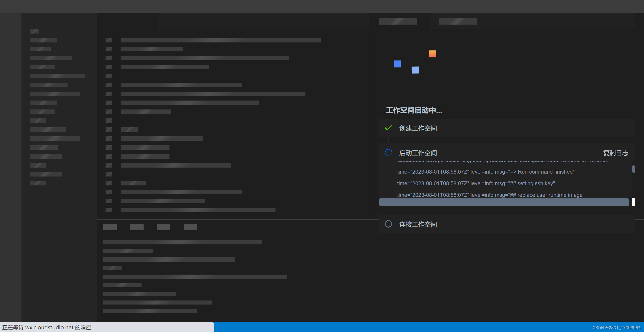Viewport: 644px width, 332px height.
Task: Click the icon beside the bottom entry of the file list
Action: (x=109, y=210)
